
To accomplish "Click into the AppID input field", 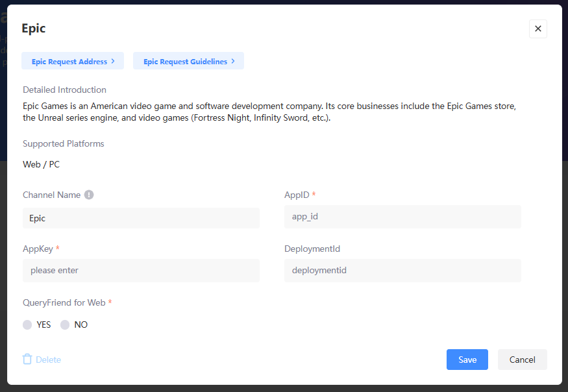I will click(x=402, y=217).
